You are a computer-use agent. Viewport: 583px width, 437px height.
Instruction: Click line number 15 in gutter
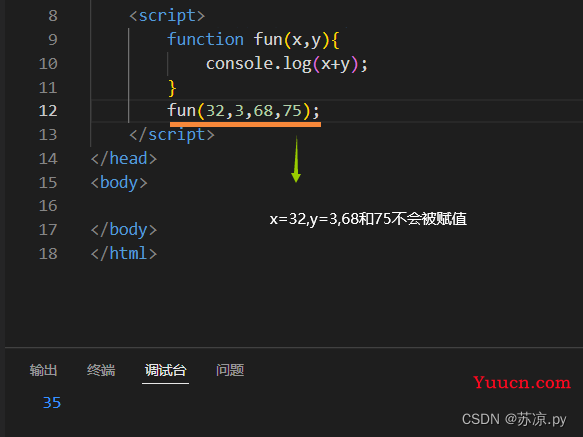pos(48,183)
